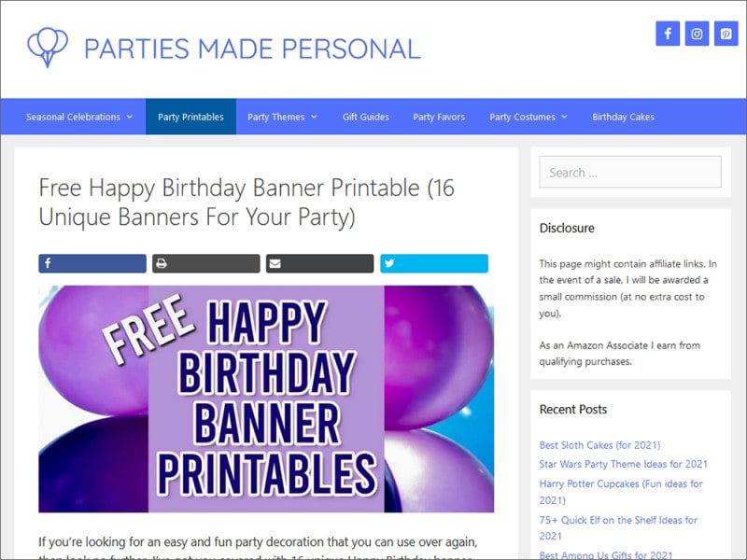This screenshot has width=747, height=560.
Task: Open the Party Favors menu item
Action: [x=439, y=117]
